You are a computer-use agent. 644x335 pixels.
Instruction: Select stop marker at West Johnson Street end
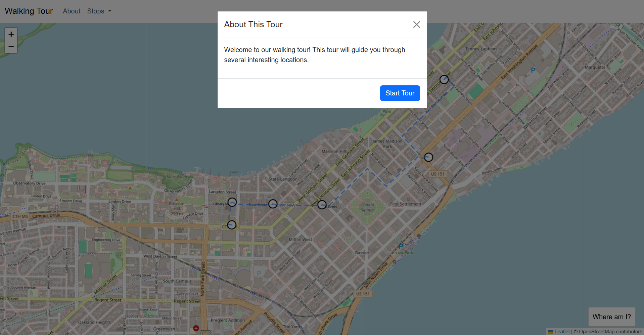322,205
